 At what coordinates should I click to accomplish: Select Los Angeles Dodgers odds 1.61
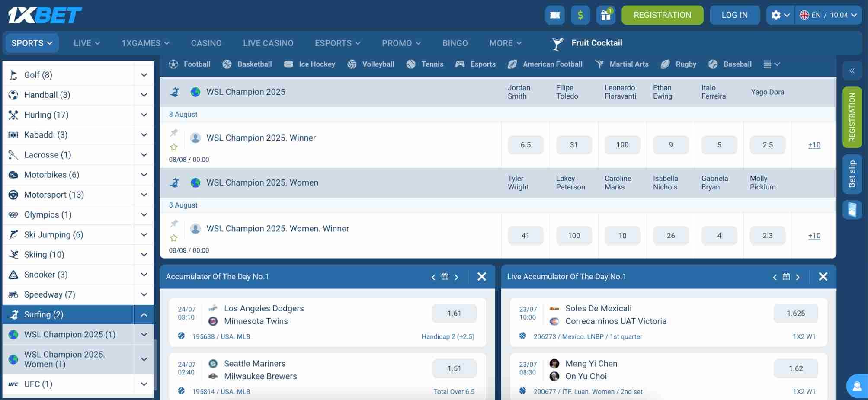[455, 314]
